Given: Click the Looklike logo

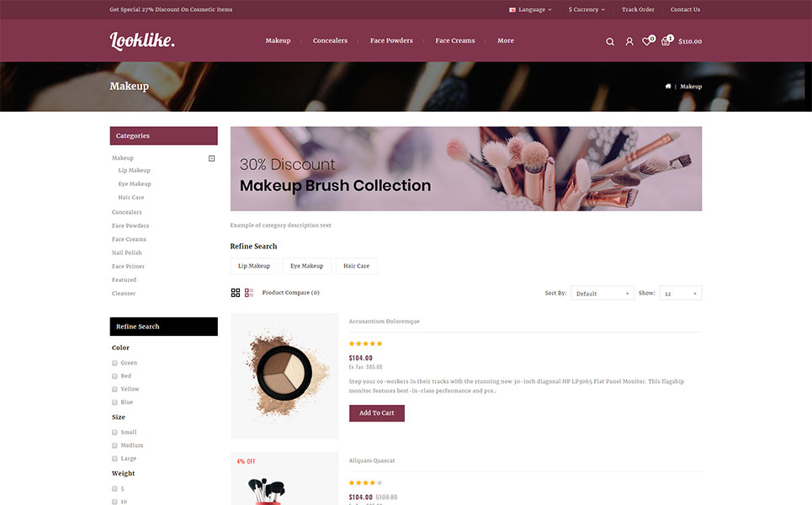Looking at the screenshot, I should (142, 40).
